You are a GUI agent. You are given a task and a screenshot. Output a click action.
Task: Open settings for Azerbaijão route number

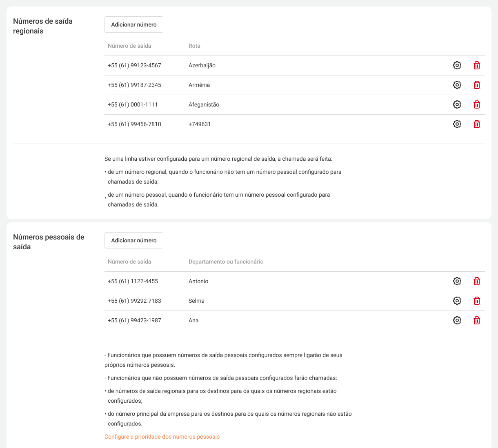pyautogui.click(x=457, y=65)
